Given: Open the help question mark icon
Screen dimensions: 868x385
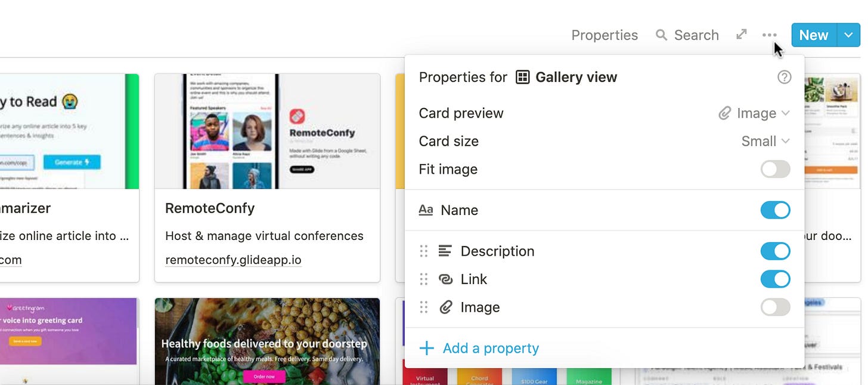Looking at the screenshot, I should click(x=785, y=77).
